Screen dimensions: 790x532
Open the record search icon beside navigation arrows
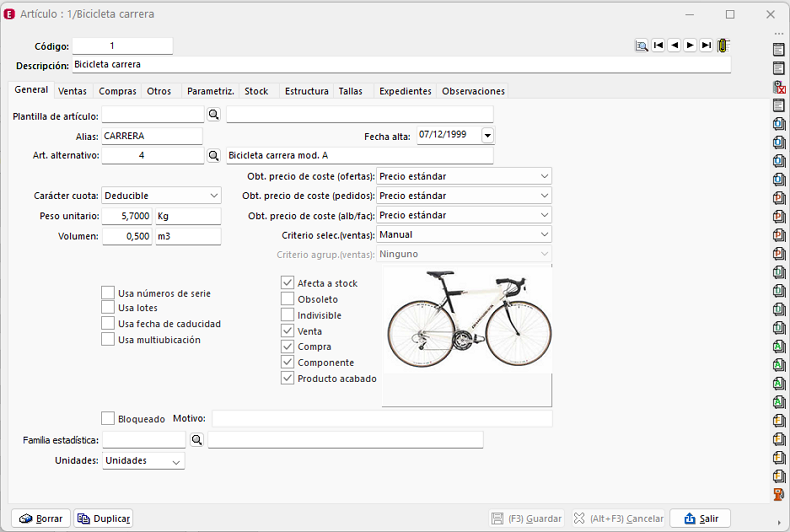pyautogui.click(x=641, y=46)
